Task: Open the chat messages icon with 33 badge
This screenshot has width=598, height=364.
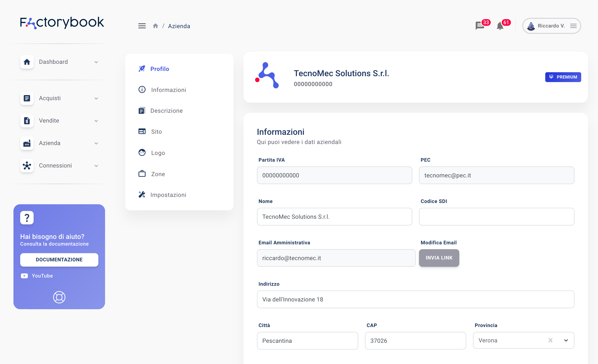Action: click(480, 26)
